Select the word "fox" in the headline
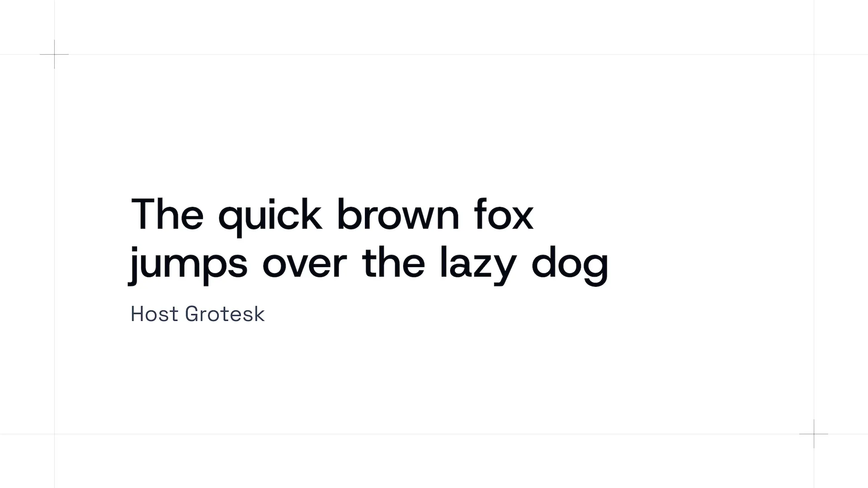 click(504, 214)
